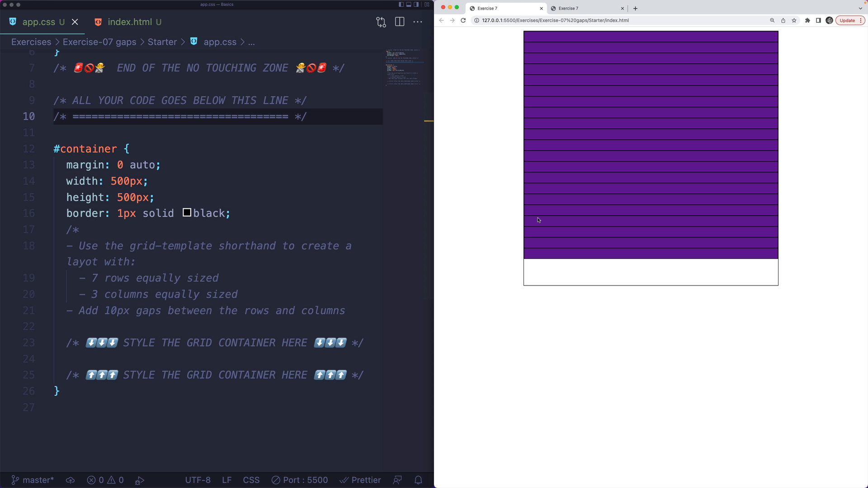Switch to the app.css tab
Viewport: 868px width, 488px height.
[x=38, y=22]
